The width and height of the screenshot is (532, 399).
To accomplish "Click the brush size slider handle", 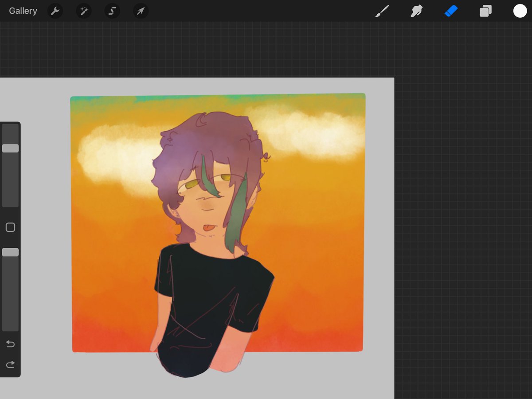I will tap(10, 148).
